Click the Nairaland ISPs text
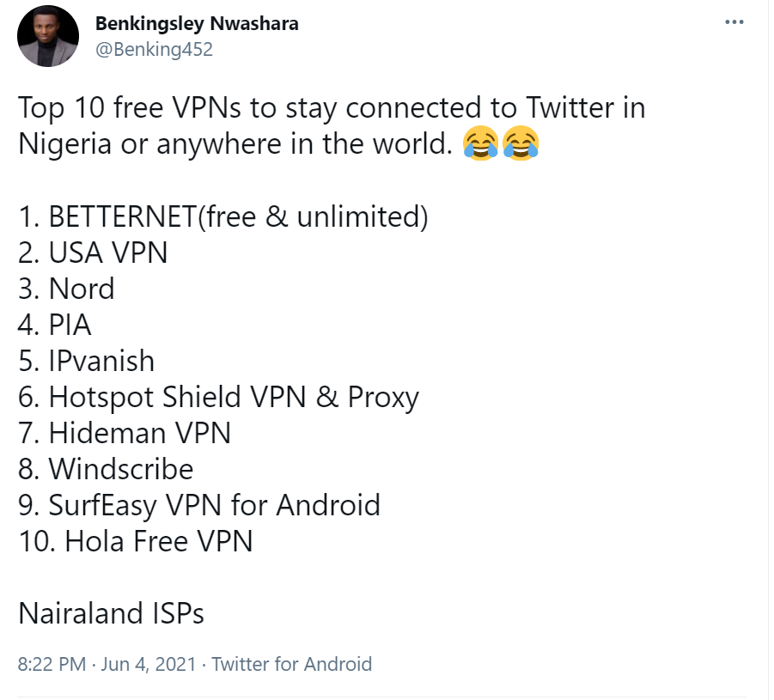The width and height of the screenshot is (774, 700). point(111,613)
